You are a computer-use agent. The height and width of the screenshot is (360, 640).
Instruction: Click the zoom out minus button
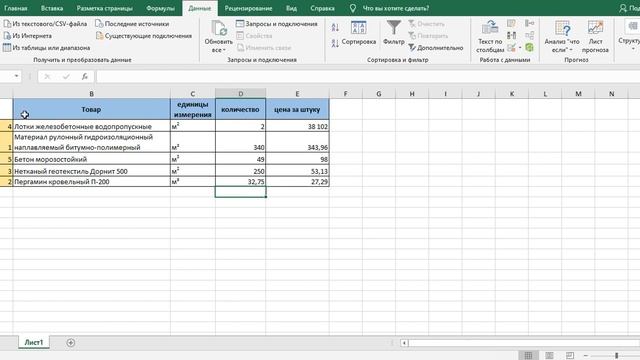click(586, 356)
